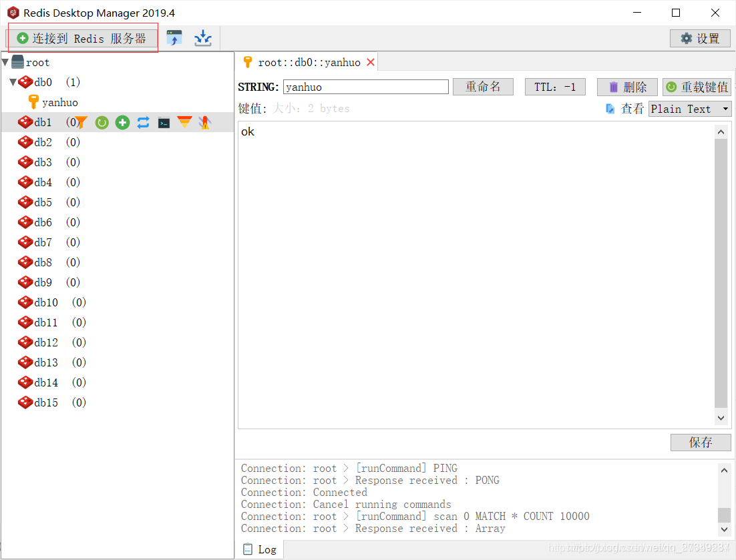
Task: Select the db14 database icon
Action: (25, 382)
